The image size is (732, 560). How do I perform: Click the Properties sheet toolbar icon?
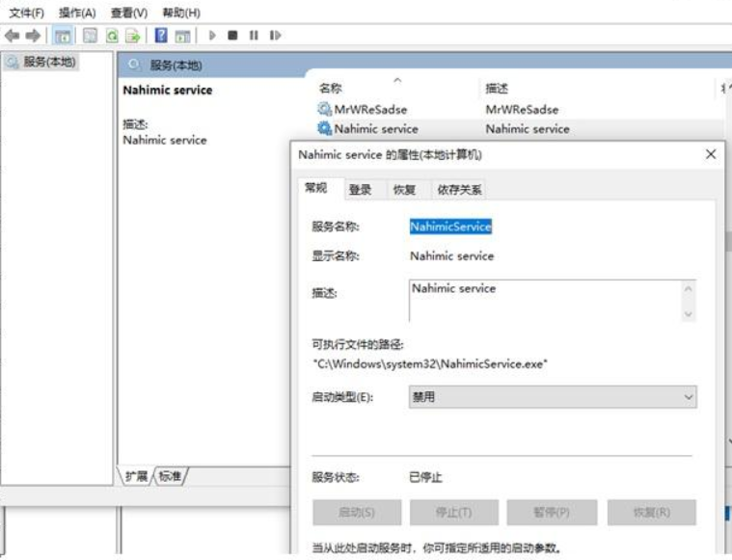(90, 36)
